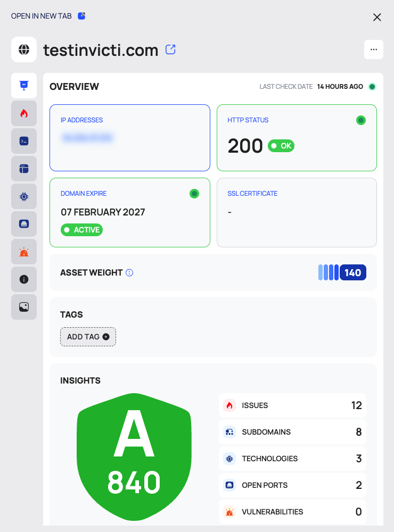
Task: Click the A 840 score shield
Action: pos(134,456)
